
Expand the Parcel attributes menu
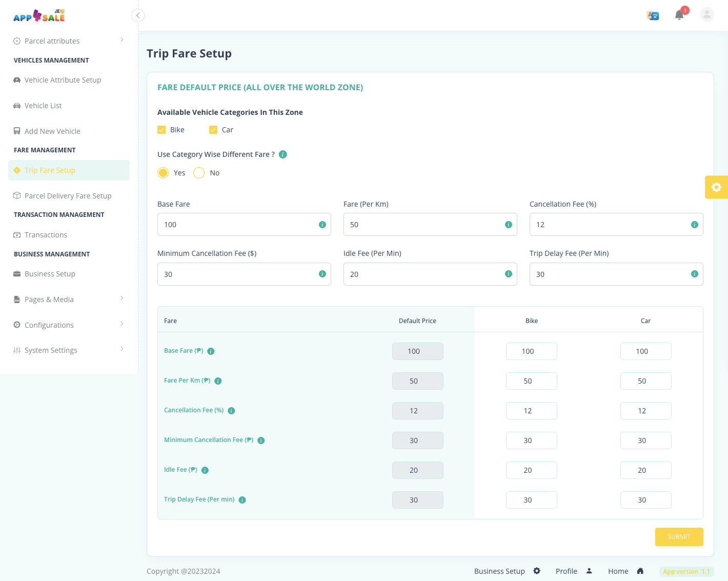pyautogui.click(x=69, y=41)
